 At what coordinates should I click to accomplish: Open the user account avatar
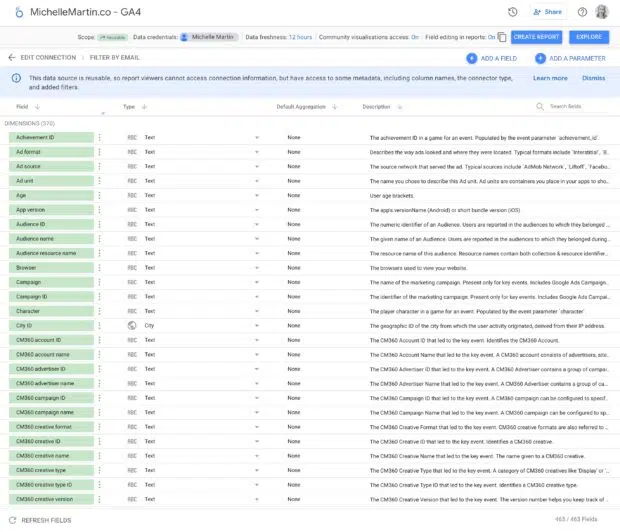pos(602,12)
